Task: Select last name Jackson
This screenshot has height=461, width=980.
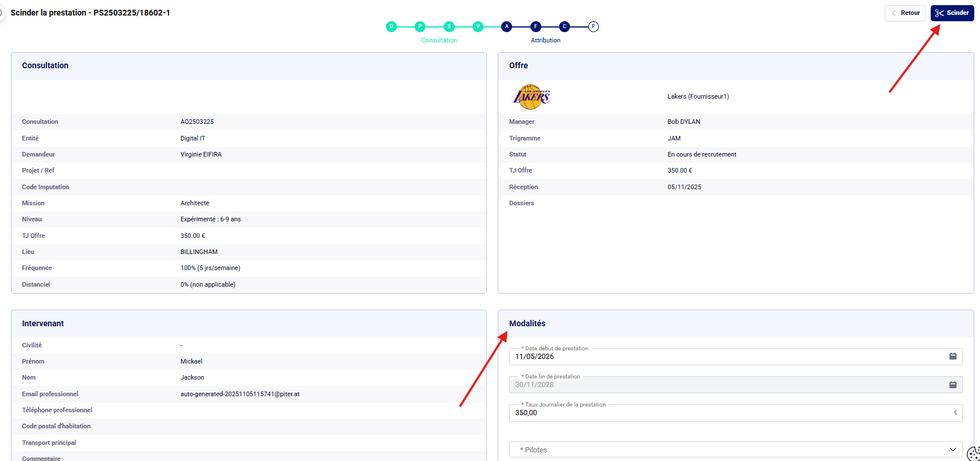Action: coord(192,377)
